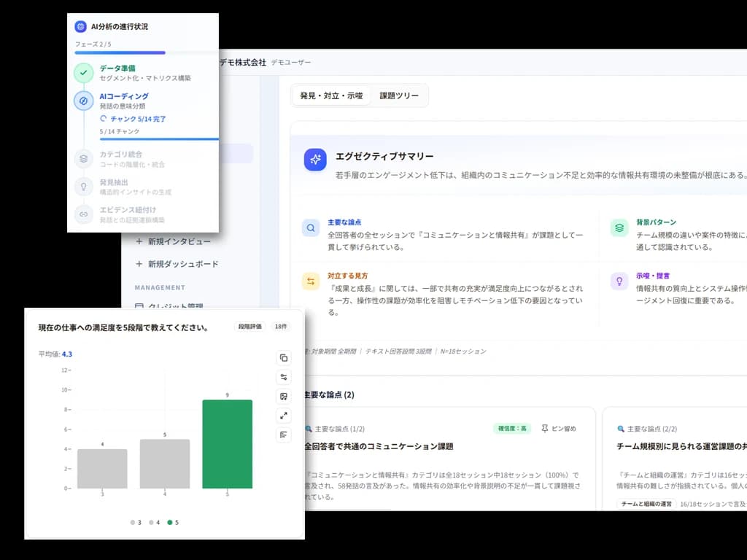
Task: Open クレジット管理 in the sidebar
Action: pos(170,307)
